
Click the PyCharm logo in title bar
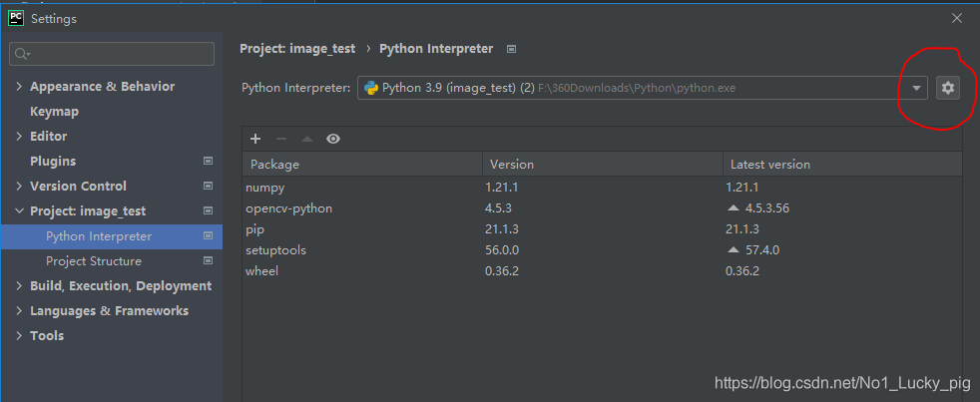click(16, 18)
